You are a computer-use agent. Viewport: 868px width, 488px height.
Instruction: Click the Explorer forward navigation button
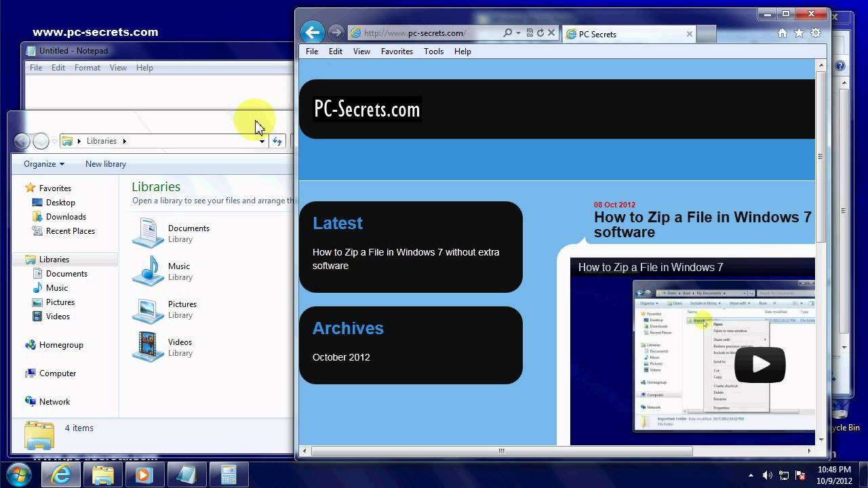coord(41,141)
